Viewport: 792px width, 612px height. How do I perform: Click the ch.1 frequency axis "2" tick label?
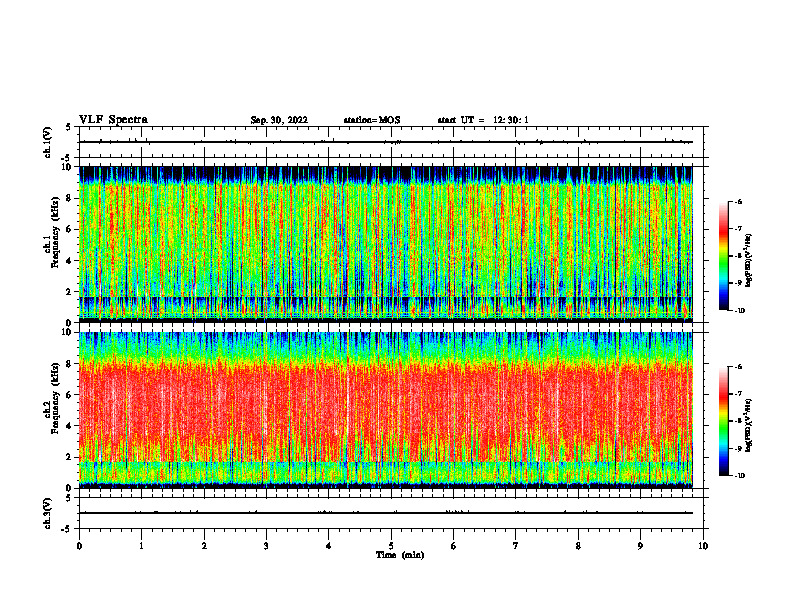(69, 291)
